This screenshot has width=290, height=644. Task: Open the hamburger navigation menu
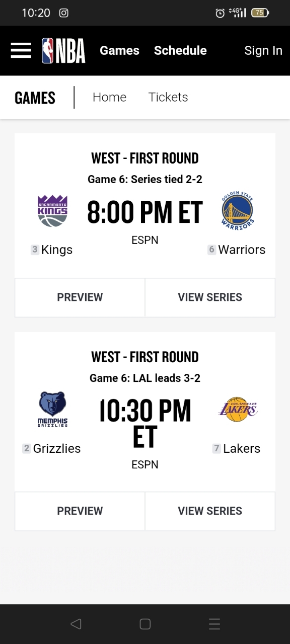[x=21, y=50]
